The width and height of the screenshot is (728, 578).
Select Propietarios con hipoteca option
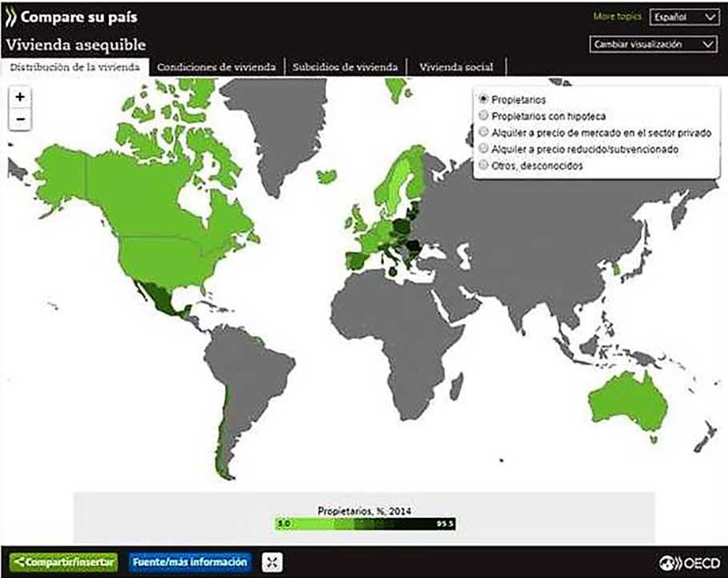[483, 116]
